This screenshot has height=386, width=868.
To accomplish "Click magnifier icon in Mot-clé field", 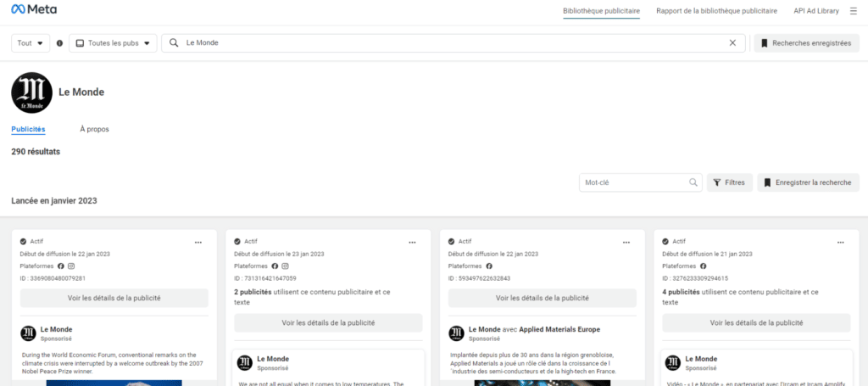I will (x=693, y=182).
